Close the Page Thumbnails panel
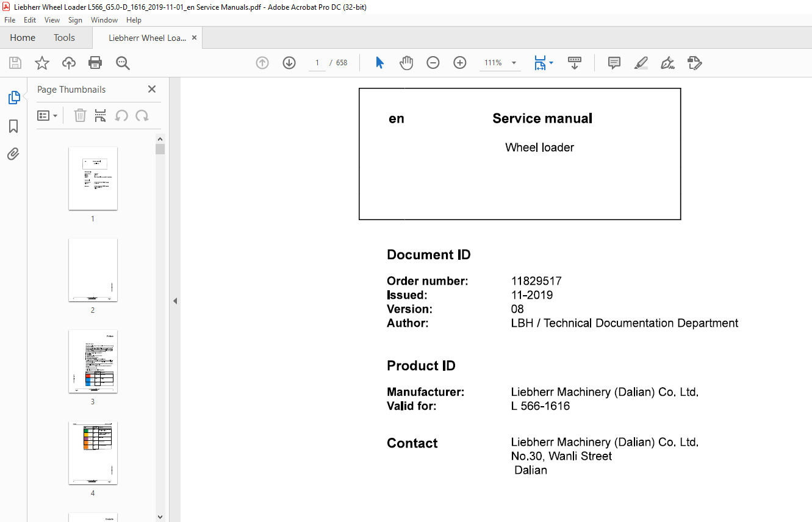This screenshot has height=522, width=812. point(152,89)
